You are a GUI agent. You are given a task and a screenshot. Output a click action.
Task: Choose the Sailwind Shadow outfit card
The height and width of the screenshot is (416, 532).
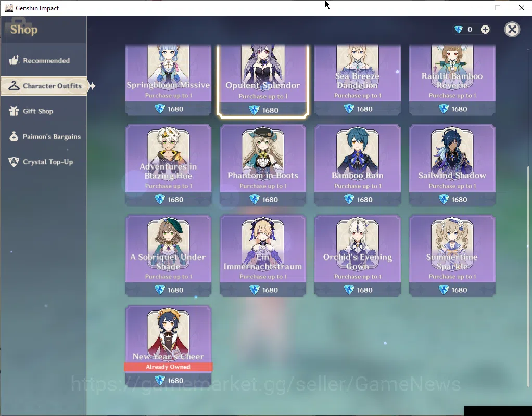pos(452,165)
